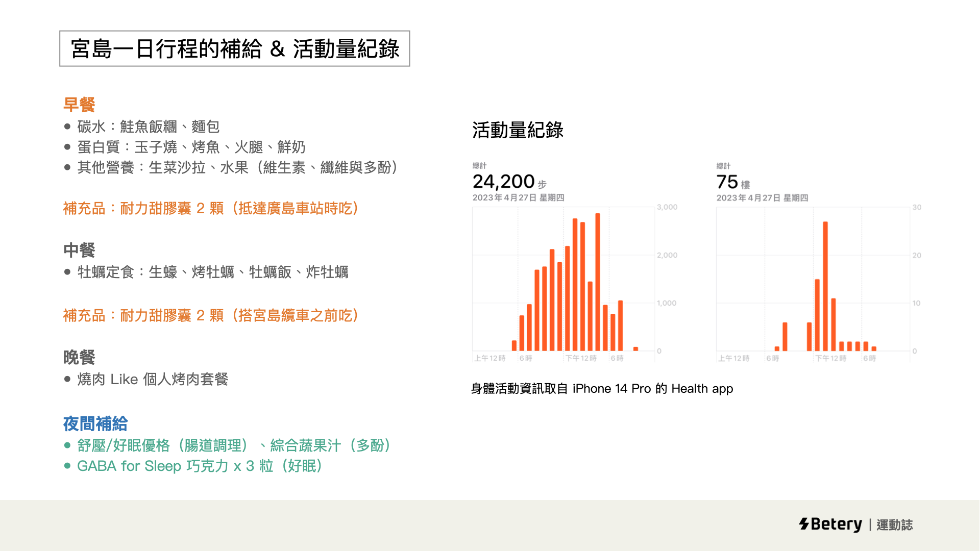Click the 下午12時 label under the steps chart
Viewport: 980px width, 551px height.
click(x=581, y=358)
